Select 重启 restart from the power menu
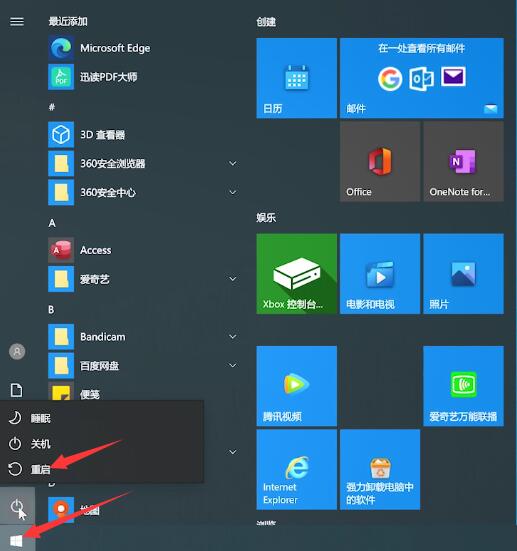Viewport: 517px width, 551px height. coord(102,469)
